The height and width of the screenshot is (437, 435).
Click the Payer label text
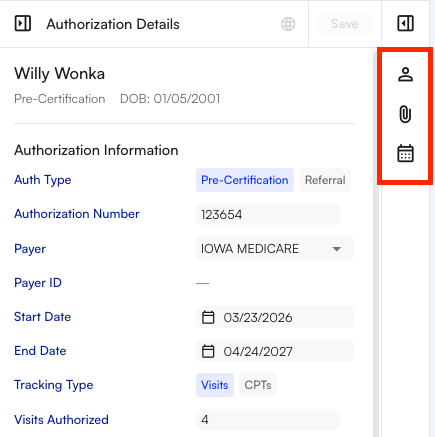pos(30,249)
